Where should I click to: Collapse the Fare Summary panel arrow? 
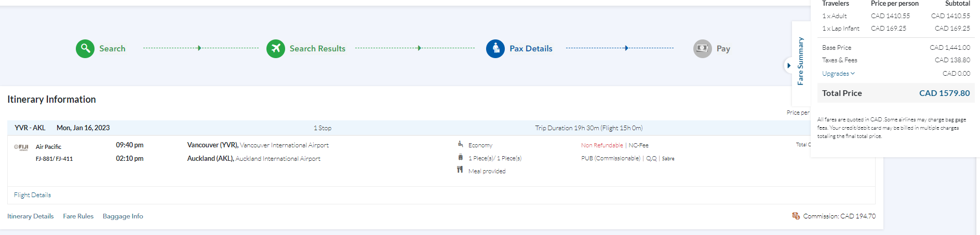click(789, 65)
